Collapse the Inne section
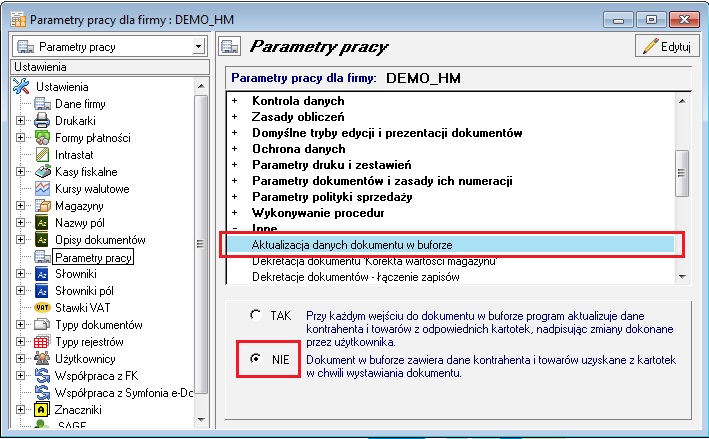709x439 pixels. (x=235, y=228)
